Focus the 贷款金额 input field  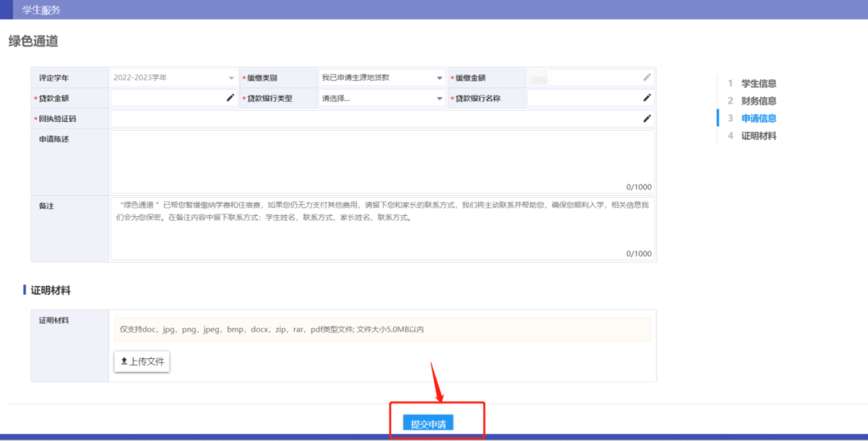(167, 98)
